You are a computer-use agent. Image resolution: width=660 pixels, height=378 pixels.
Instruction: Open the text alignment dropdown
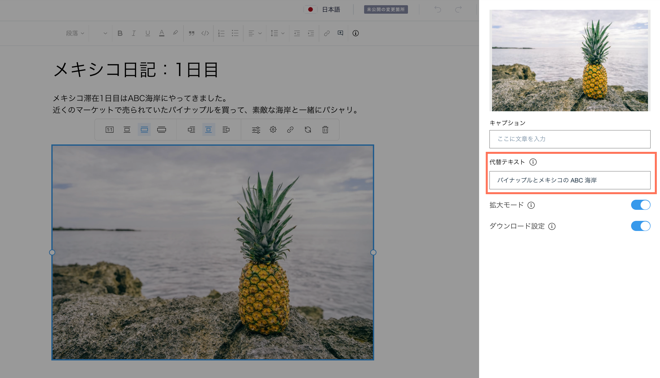[255, 33]
